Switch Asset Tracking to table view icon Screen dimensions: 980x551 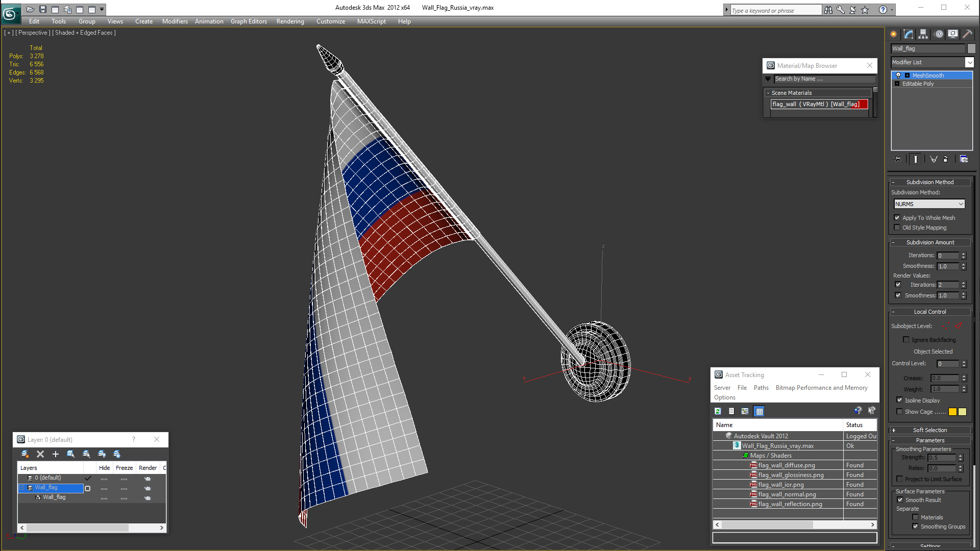tap(759, 411)
